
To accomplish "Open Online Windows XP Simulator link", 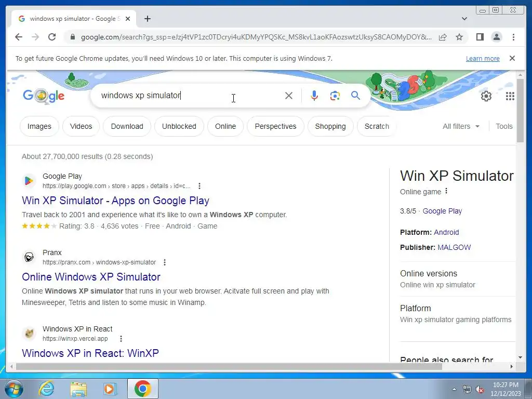I will (91, 277).
